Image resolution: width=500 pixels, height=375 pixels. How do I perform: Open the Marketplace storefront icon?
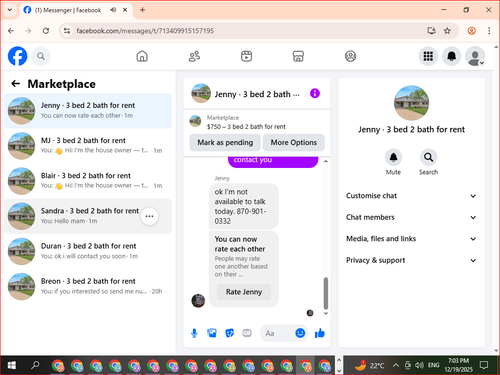coord(298,56)
